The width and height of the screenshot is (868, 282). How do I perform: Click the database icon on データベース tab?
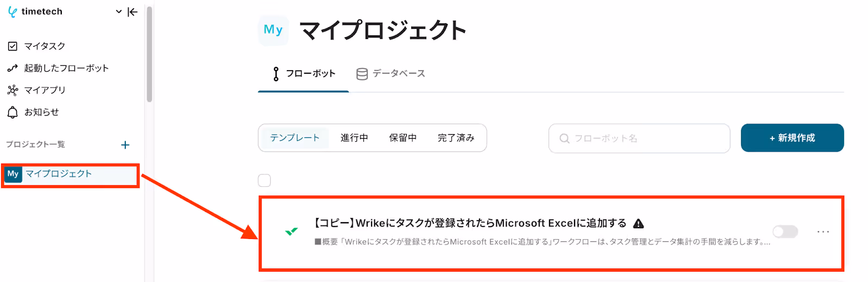(362, 74)
